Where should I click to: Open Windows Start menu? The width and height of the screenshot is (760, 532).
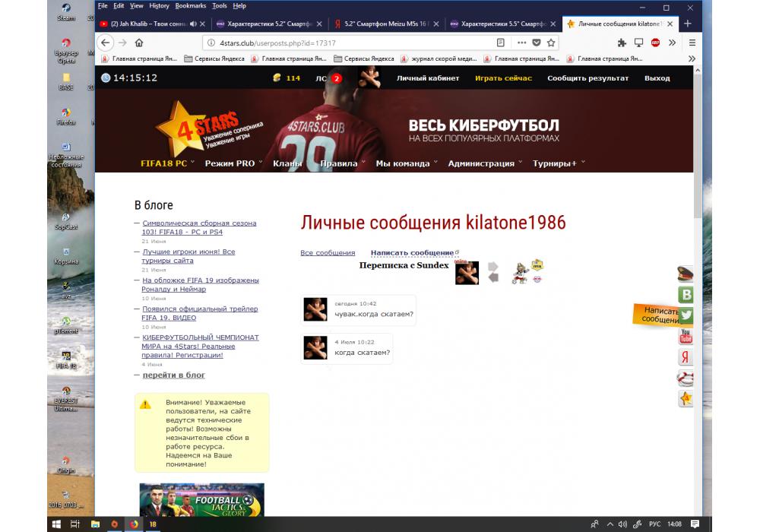(56, 524)
